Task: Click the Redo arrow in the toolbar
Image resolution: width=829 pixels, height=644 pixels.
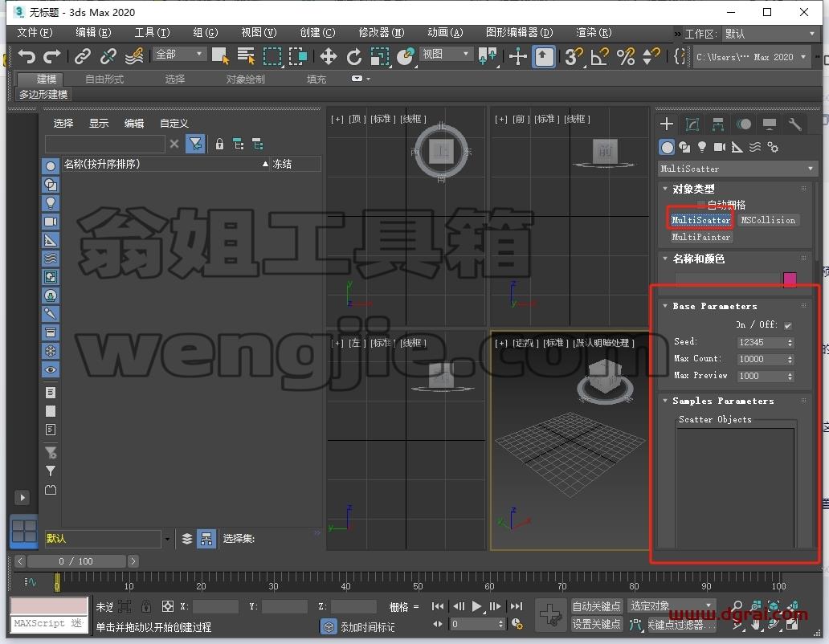Action: coord(51,56)
